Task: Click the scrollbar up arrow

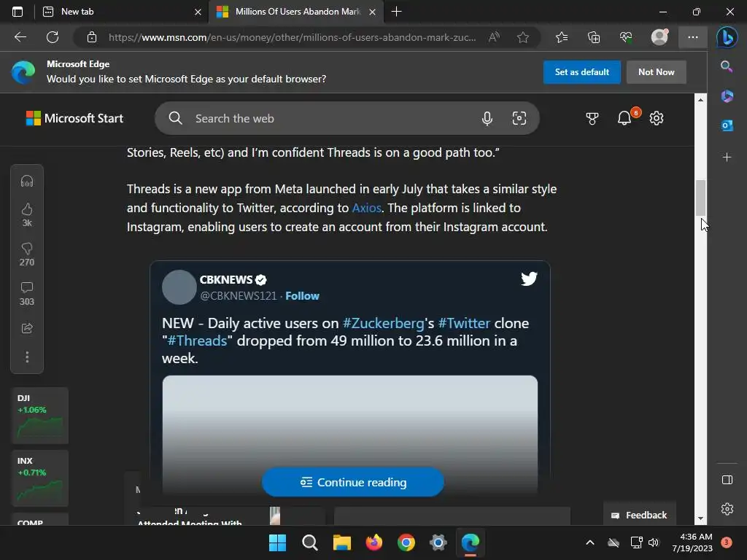Action: point(700,99)
